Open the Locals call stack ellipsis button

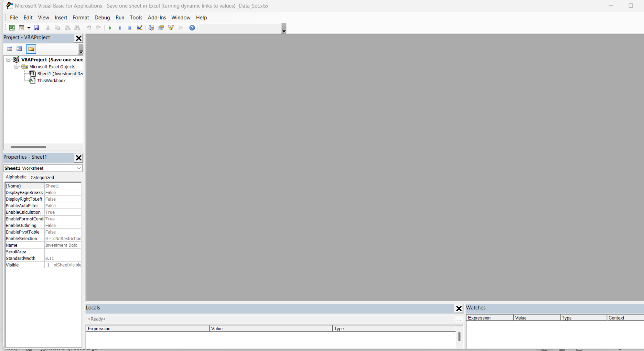coord(459,319)
